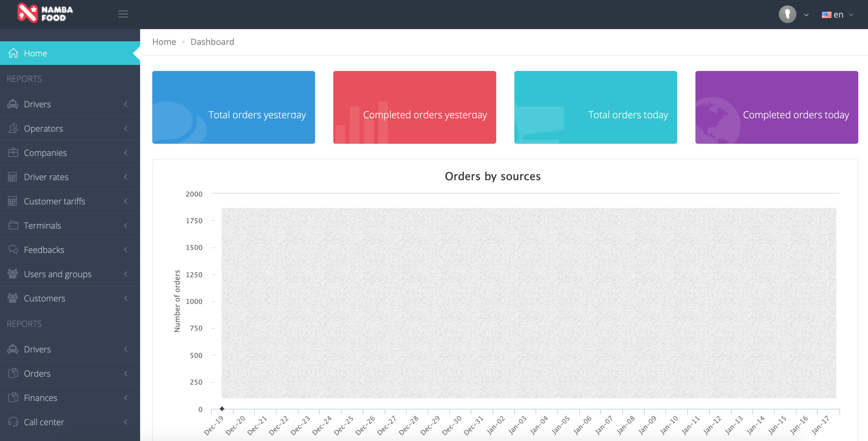Expand the Customer tariffs submenu chevron
Screen dimensions: 868x441
(x=126, y=201)
